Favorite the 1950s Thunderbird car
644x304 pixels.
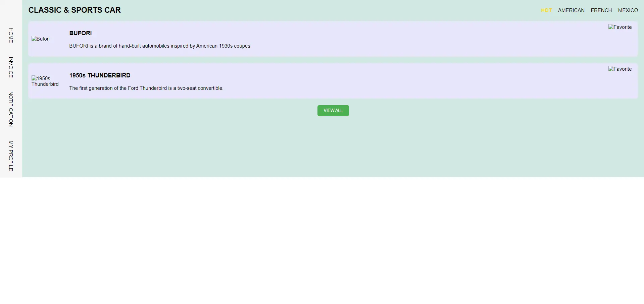620,69
